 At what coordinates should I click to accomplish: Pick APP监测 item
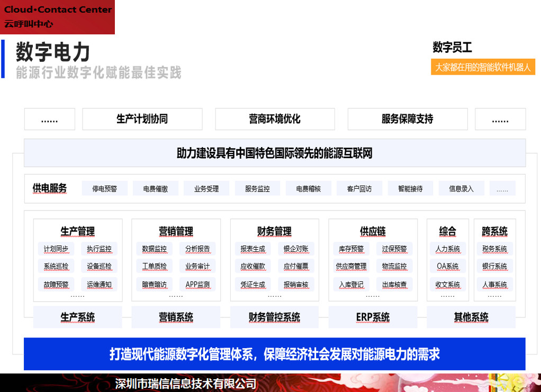tap(197, 285)
